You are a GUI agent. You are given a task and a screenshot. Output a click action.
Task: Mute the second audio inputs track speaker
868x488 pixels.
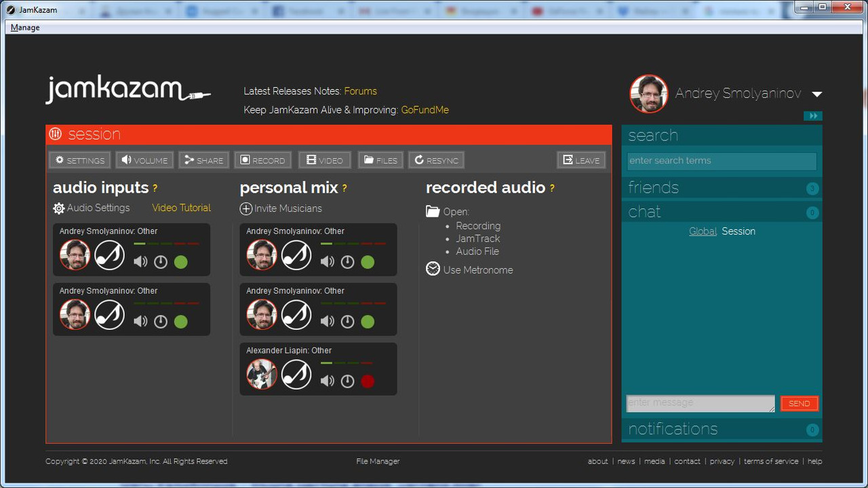point(140,322)
